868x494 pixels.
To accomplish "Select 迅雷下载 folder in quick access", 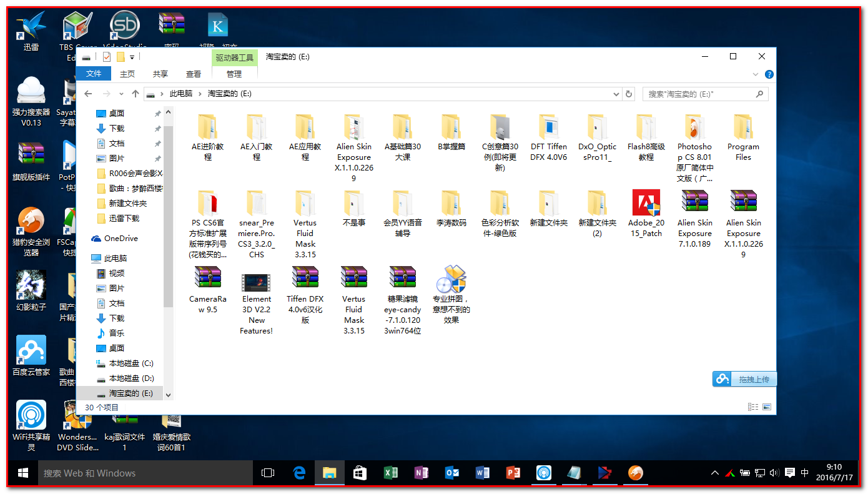I will pos(119,218).
